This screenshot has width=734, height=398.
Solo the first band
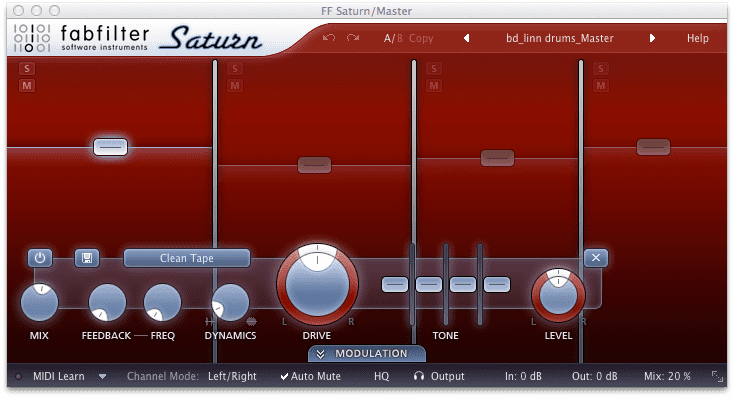27,69
